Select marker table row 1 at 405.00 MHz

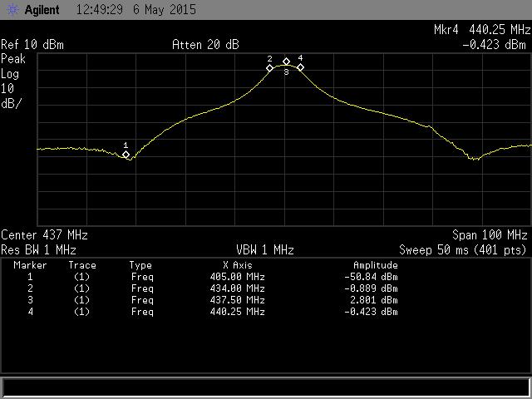tap(237, 277)
